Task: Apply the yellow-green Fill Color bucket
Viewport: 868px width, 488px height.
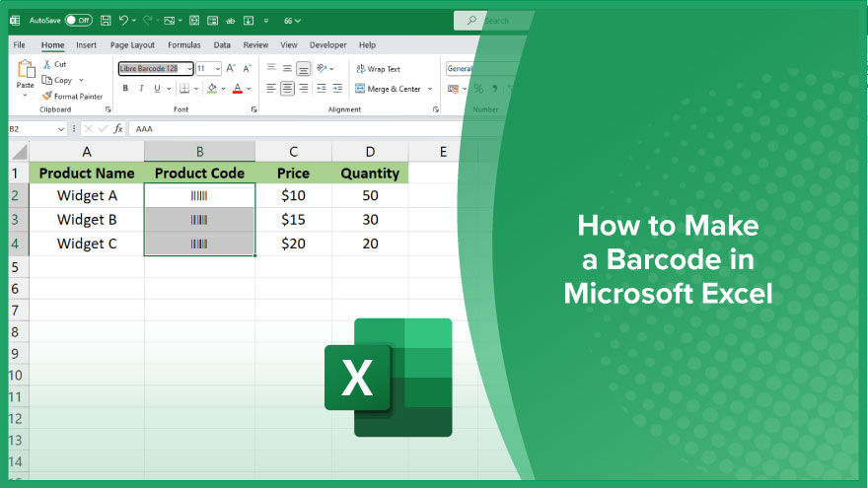Action: click(212, 89)
